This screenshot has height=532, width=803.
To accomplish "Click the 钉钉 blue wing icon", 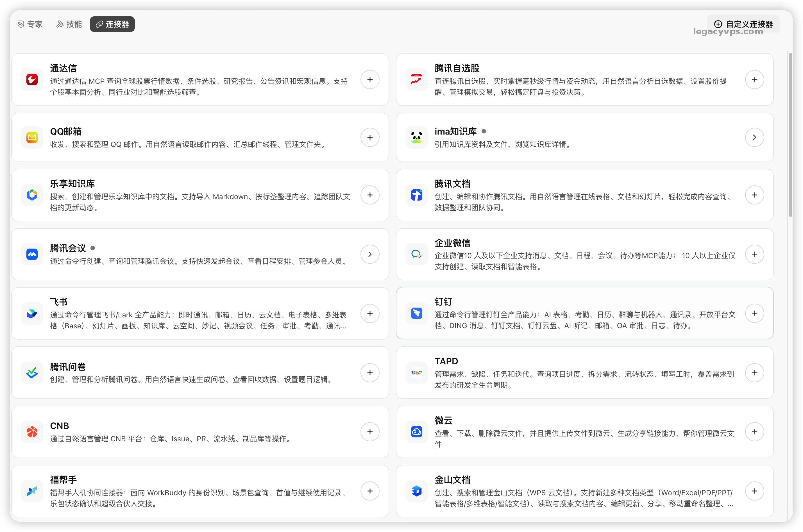I will tap(416, 313).
